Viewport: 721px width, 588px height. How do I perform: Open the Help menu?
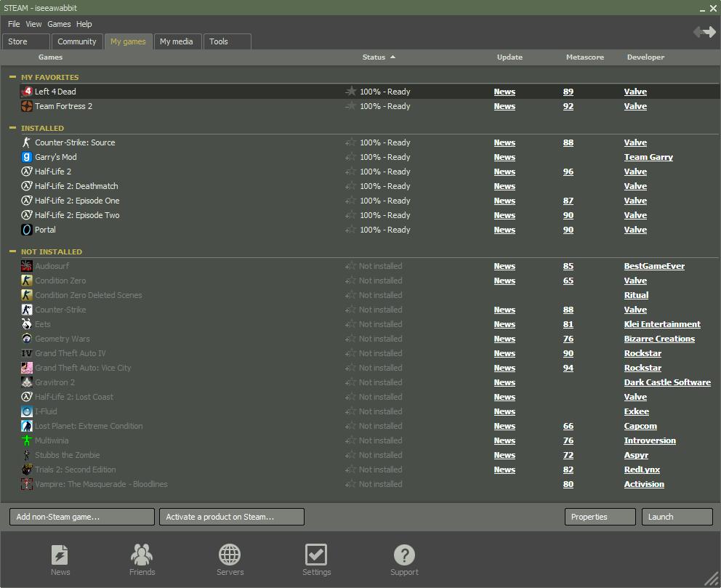pyautogui.click(x=84, y=24)
